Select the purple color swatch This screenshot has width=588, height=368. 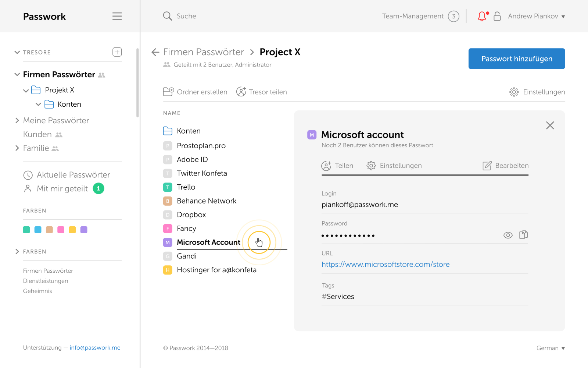pos(84,230)
